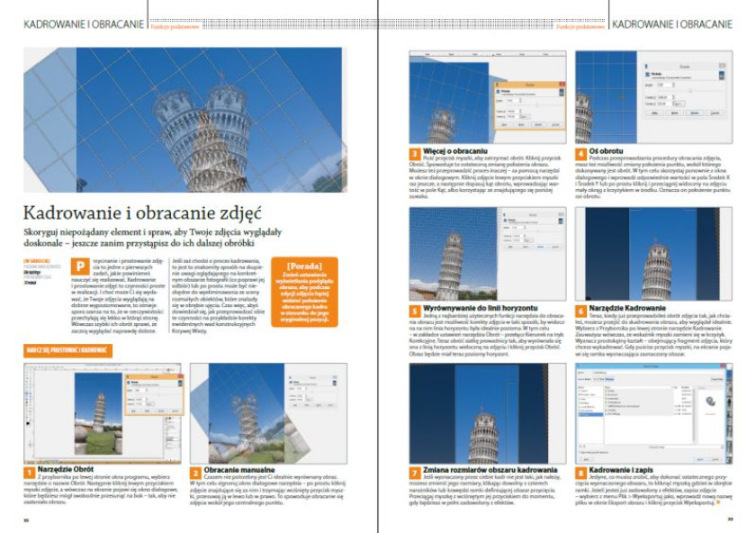Click the heading "Wyrównywanie do linii horyzontu"
756x533 pixels.
point(481,308)
